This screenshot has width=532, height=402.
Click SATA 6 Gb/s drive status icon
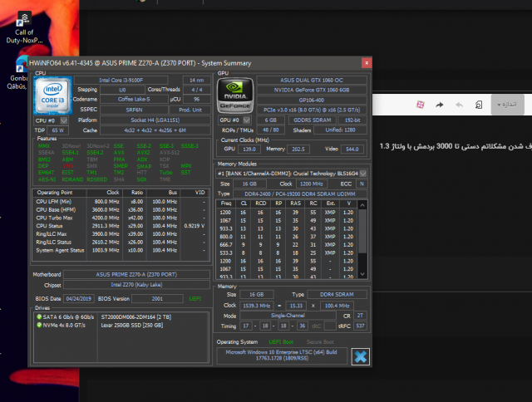pyautogui.click(x=39, y=317)
